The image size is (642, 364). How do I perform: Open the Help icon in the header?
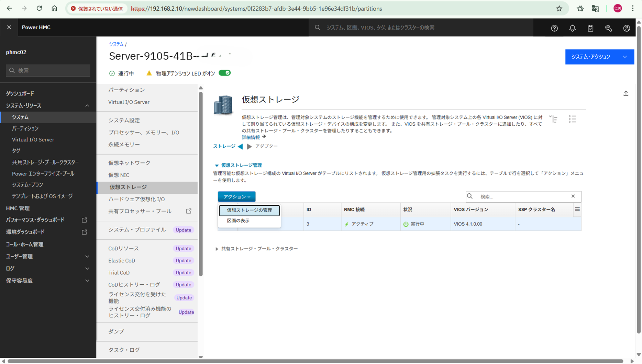point(554,28)
